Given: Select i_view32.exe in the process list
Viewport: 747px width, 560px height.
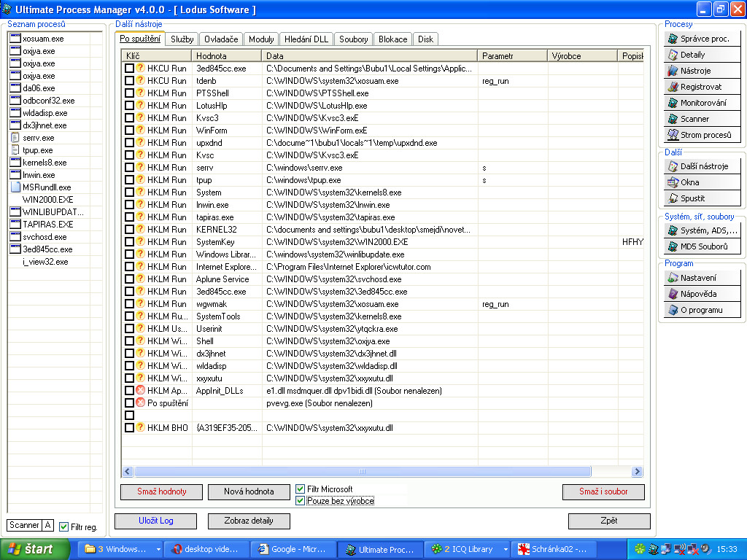Looking at the screenshot, I should click(x=45, y=262).
